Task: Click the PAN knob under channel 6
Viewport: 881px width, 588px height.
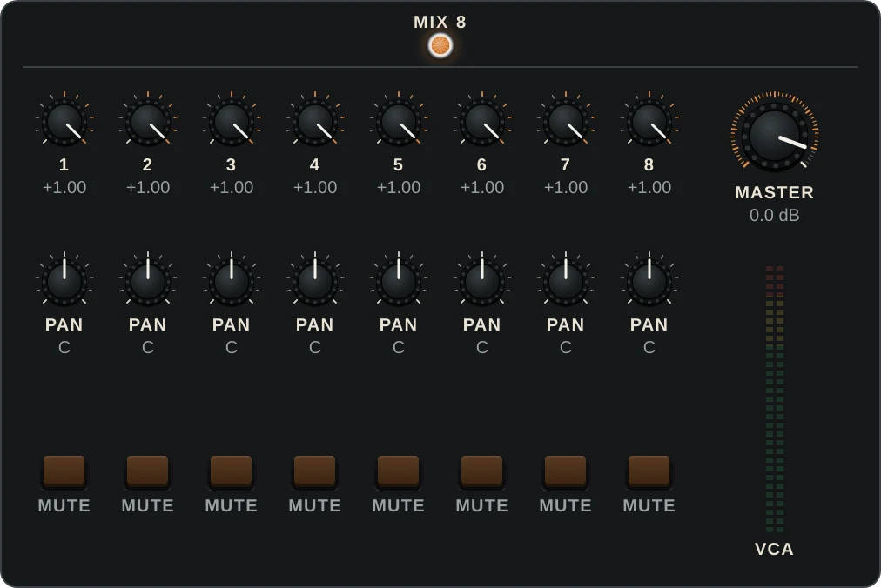Action: (x=482, y=281)
